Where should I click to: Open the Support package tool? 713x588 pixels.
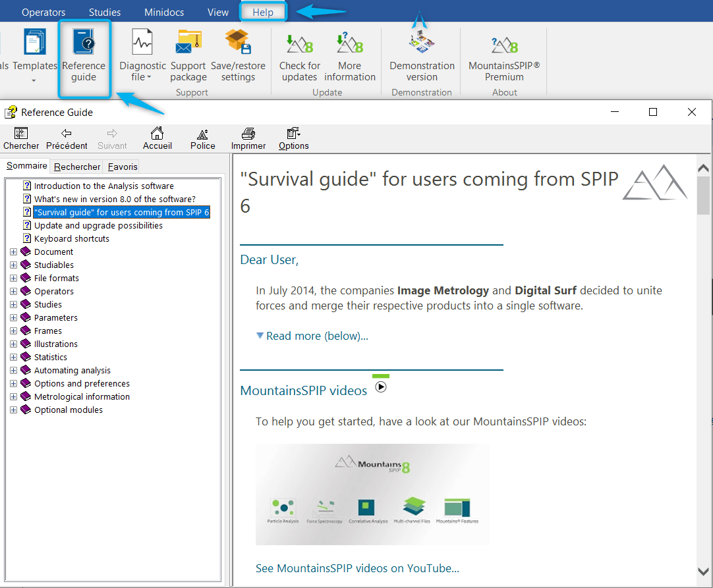188,43
